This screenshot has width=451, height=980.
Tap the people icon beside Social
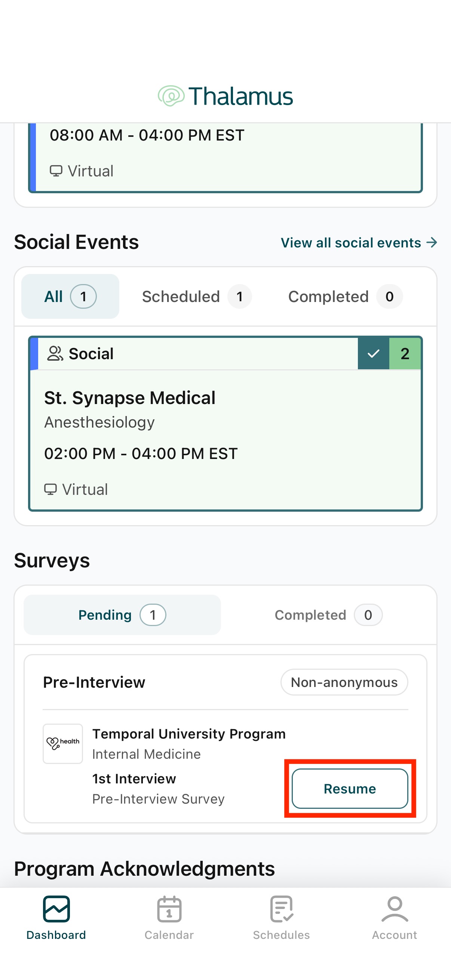pos(55,354)
